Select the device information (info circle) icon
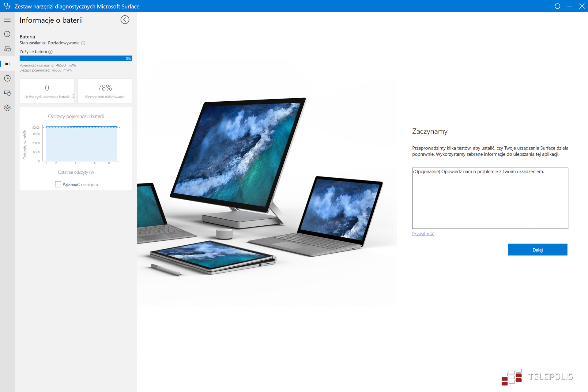588x392 pixels. click(7, 34)
